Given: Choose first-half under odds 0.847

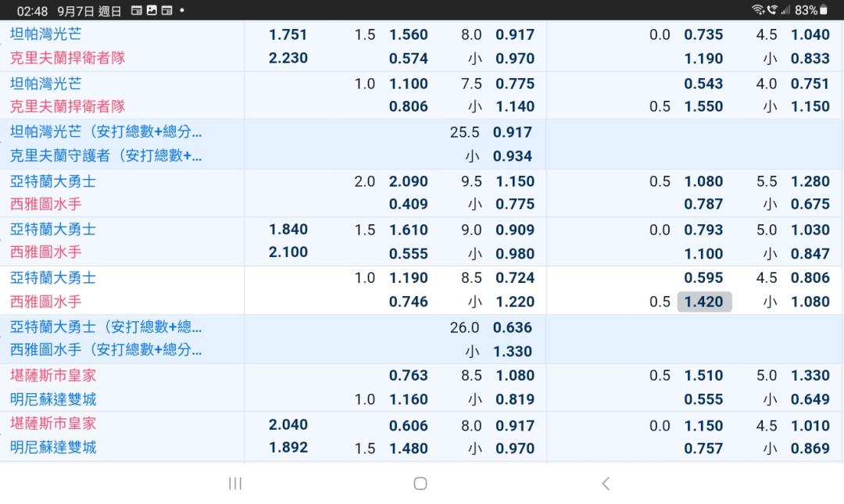Looking at the screenshot, I should (x=810, y=254).
